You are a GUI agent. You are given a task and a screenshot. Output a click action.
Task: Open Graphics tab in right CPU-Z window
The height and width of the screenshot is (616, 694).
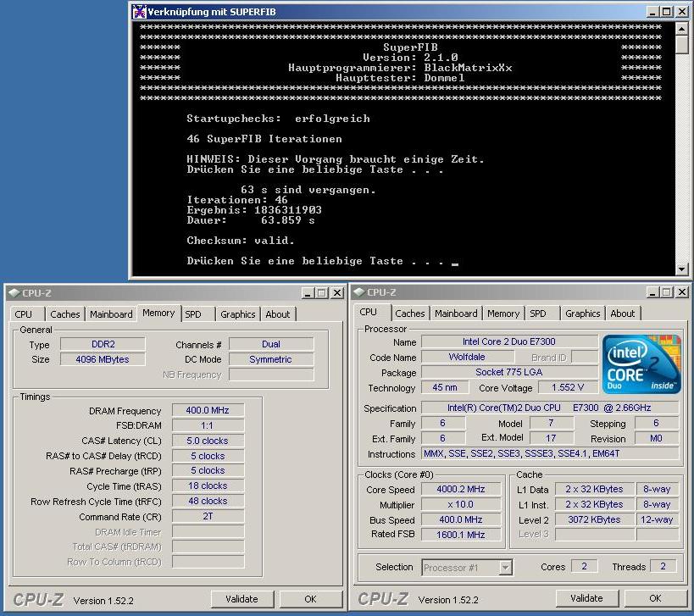[x=582, y=314]
